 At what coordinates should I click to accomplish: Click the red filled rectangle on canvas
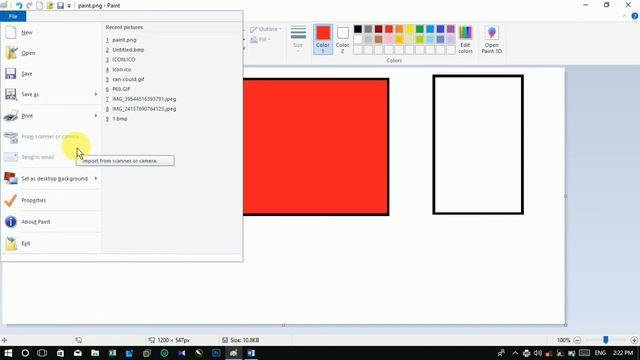tap(316, 147)
